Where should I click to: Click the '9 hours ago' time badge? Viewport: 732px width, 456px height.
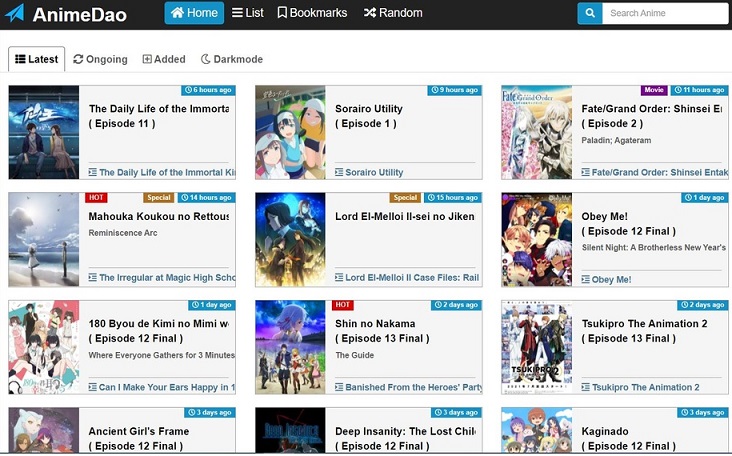(x=455, y=90)
